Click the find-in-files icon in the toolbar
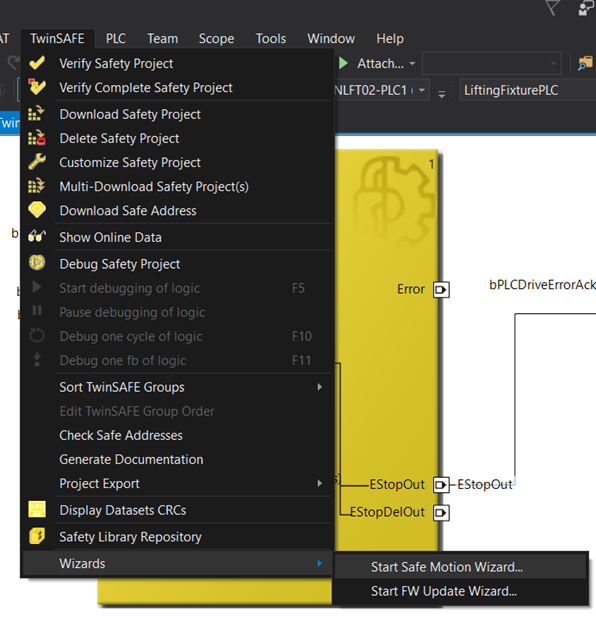This screenshot has width=596, height=624. tap(585, 63)
